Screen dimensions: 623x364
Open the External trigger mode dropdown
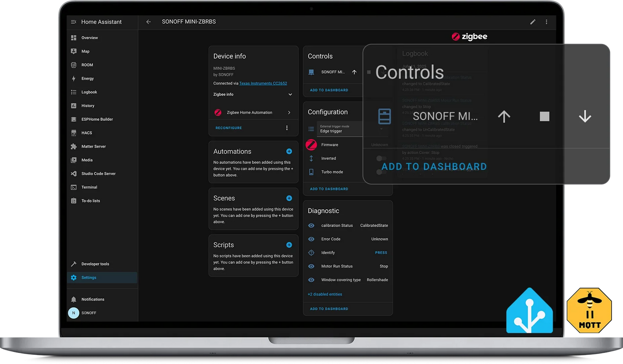(x=340, y=129)
